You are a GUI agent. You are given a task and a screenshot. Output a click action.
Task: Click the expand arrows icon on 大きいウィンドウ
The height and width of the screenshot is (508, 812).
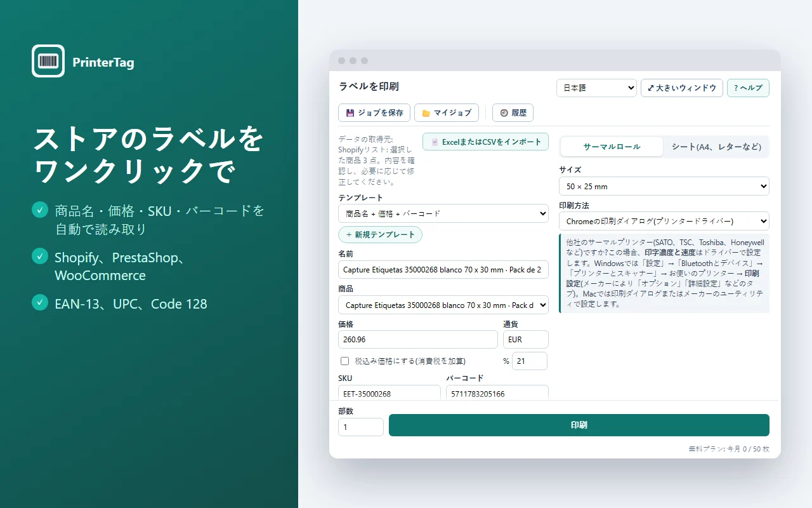tap(651, 88)
